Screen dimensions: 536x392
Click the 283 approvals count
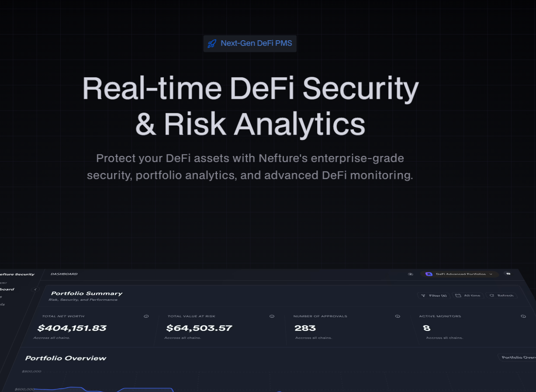coord(305,328)
